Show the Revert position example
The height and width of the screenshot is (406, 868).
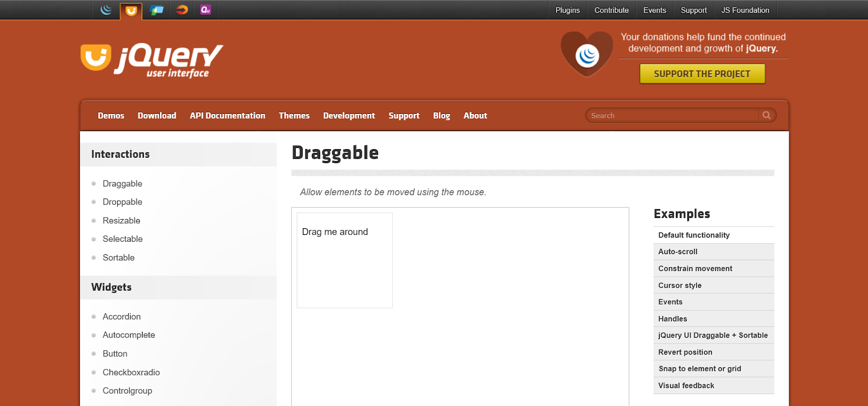(714, 352)
